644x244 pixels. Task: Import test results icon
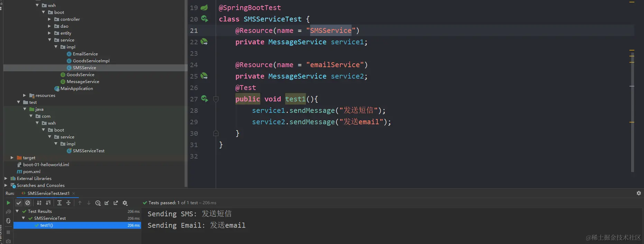coord(107,203)
